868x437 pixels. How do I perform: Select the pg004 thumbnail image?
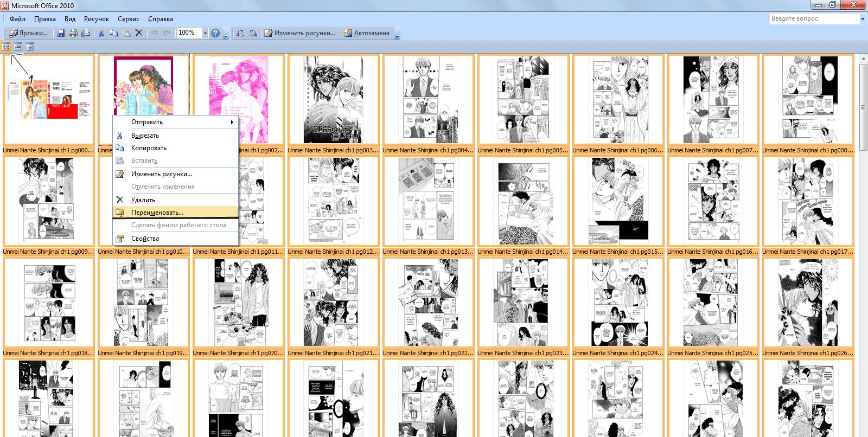pyautogui.click(x=428, y=100)
